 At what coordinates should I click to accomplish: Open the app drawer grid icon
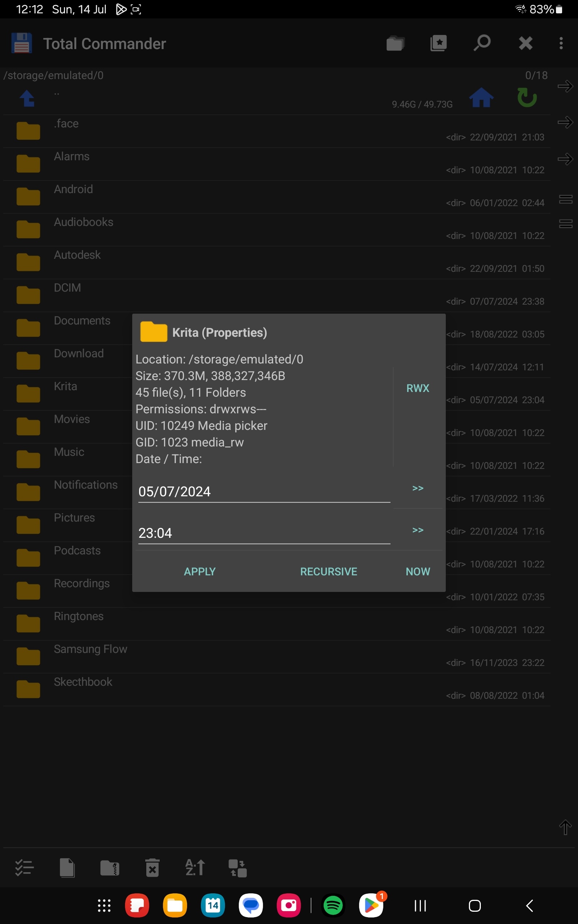(104, 905)
